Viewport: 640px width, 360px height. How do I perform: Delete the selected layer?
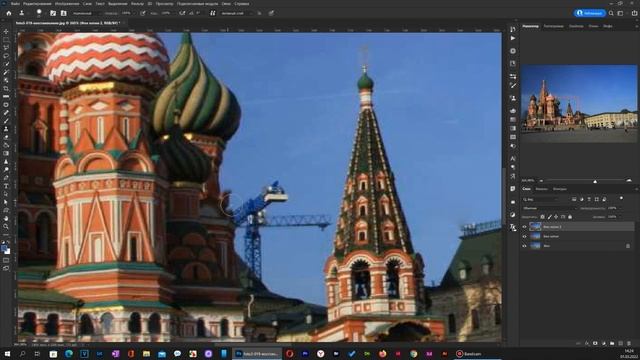629,343
